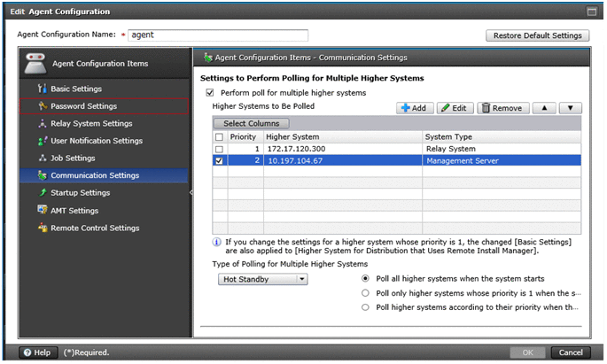Select Poll all higher systems radio option

pos(364,279)
